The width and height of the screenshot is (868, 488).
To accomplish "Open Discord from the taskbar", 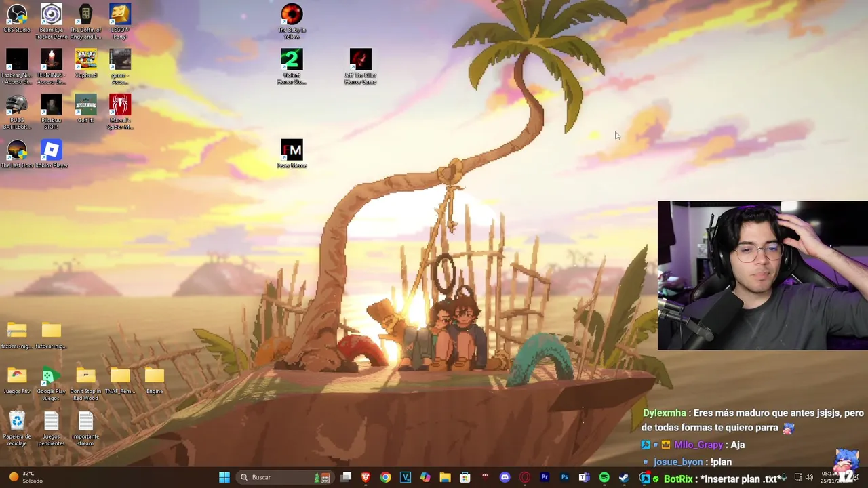I will pyautogui.click(x=505, y=477).
